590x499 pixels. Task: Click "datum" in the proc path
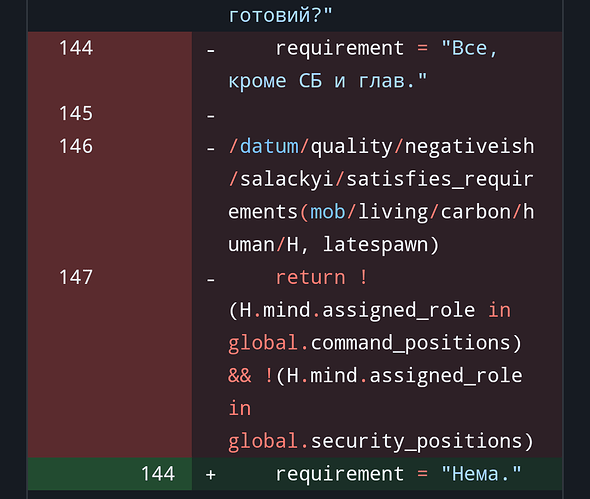(x=269, y=146)
